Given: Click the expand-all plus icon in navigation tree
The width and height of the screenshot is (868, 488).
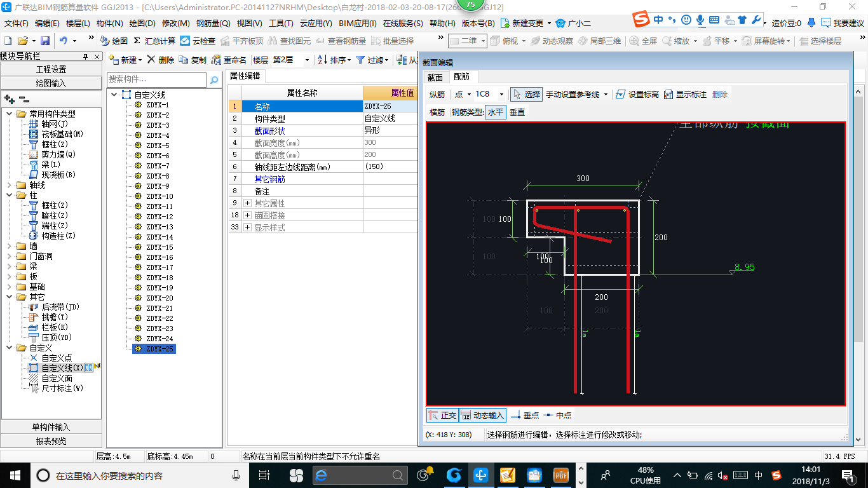Looking at the screenshot, I should point(9,99).
